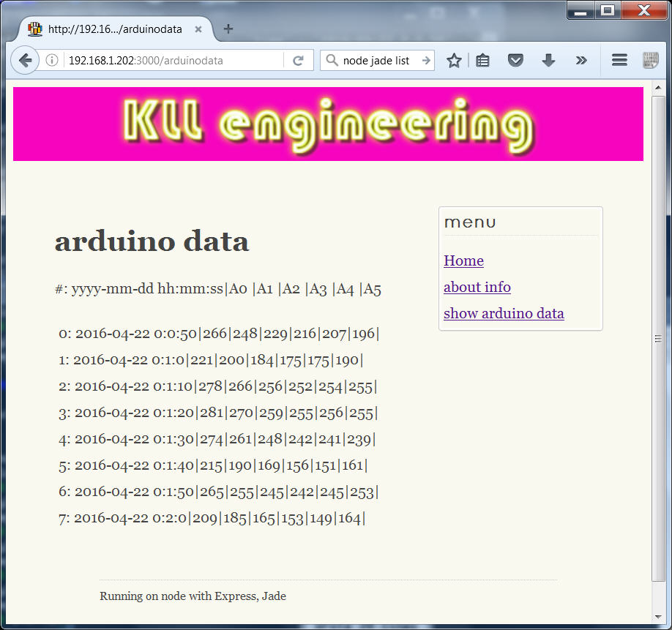Reload the current arduinodata page
672x630 pixels.
click(x=298, y=61)
